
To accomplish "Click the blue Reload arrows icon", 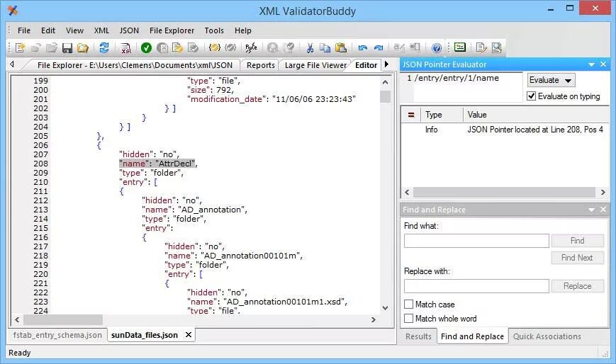I will pos(104,48).
